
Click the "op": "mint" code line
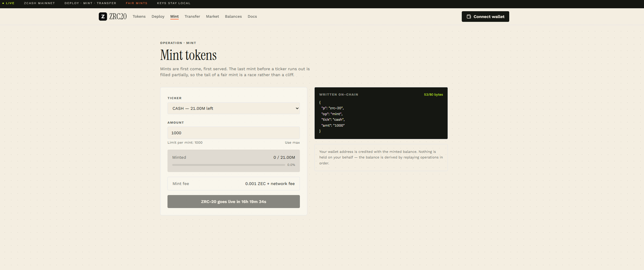coord(332,113)
